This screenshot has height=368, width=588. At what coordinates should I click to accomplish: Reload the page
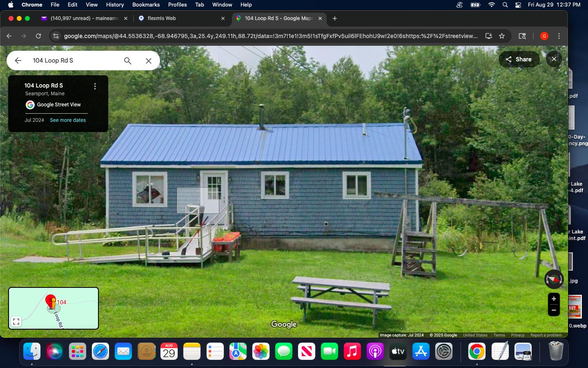click(38, 36)
